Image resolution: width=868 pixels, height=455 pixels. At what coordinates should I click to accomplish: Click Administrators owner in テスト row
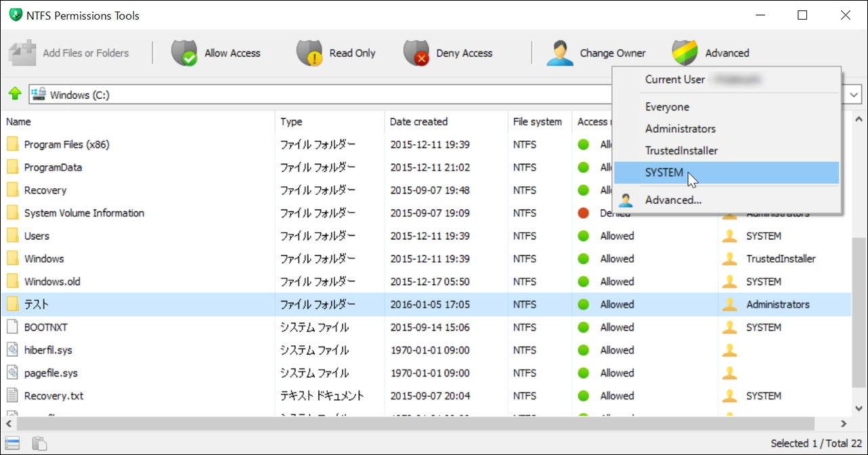778,305
